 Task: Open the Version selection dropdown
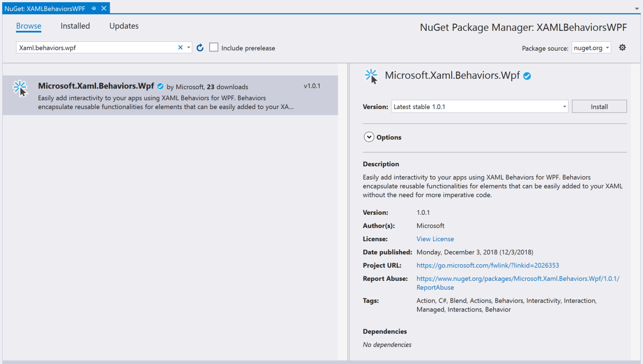click(x=479, y=107)
